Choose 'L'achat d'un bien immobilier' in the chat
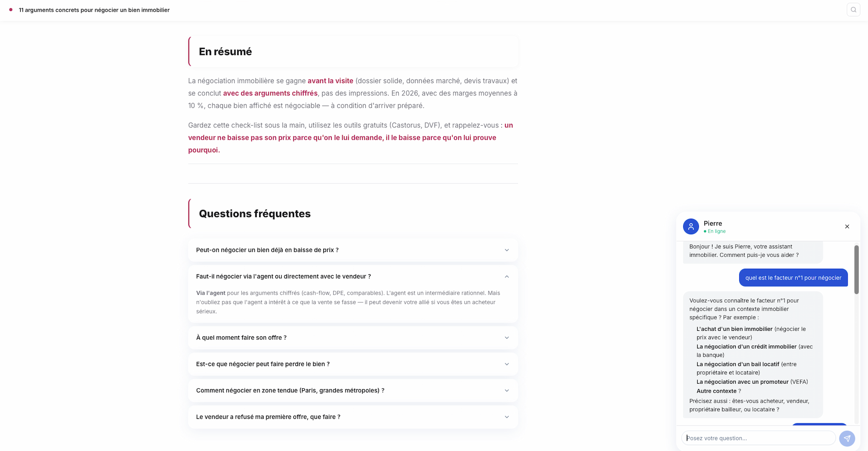Viewport: 868px width, 451px height. [x=736, y=329]
